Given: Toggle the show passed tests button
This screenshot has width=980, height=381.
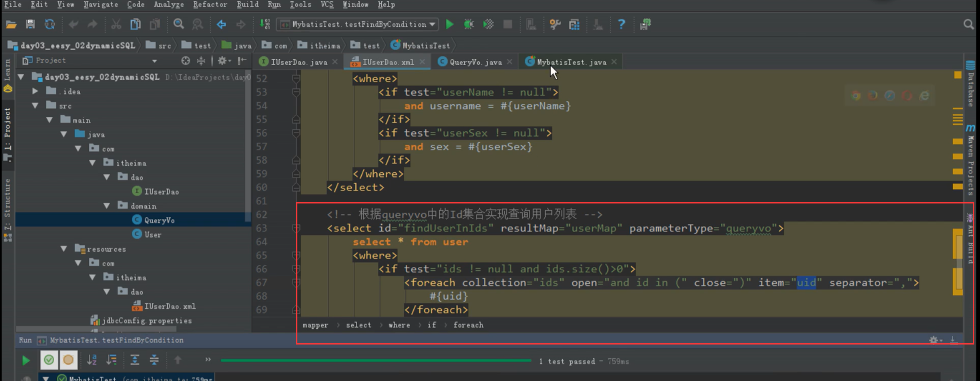Looking at the screenshot, I should 49,360.
